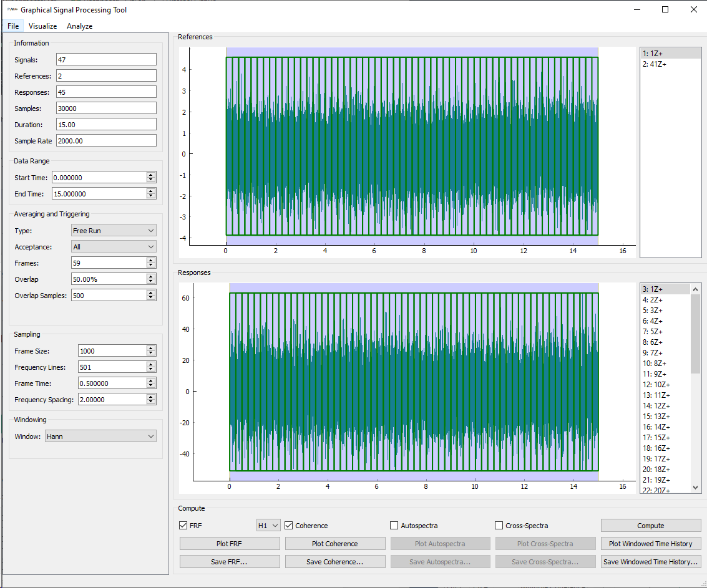Decrement the End Time spinner down arrow
Screen dimensions: 707x588
pyautogui.click(x=151, y=196)
